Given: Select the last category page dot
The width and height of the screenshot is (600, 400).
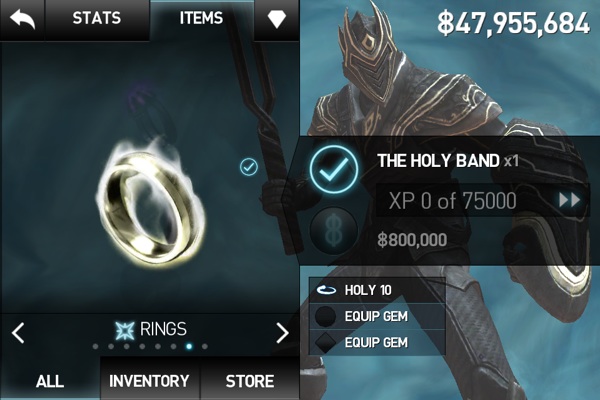Looking at the screenshot, I should 205,346.
